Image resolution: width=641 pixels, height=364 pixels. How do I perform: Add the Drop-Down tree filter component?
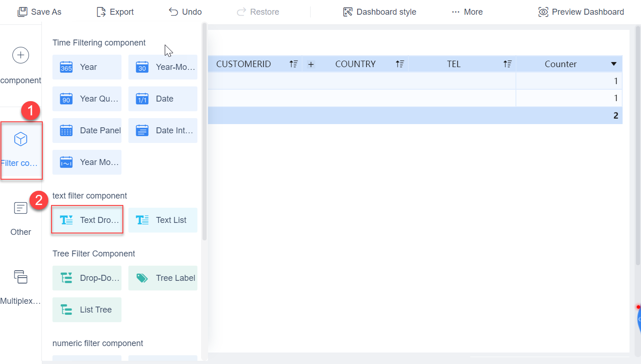[87, 278]
